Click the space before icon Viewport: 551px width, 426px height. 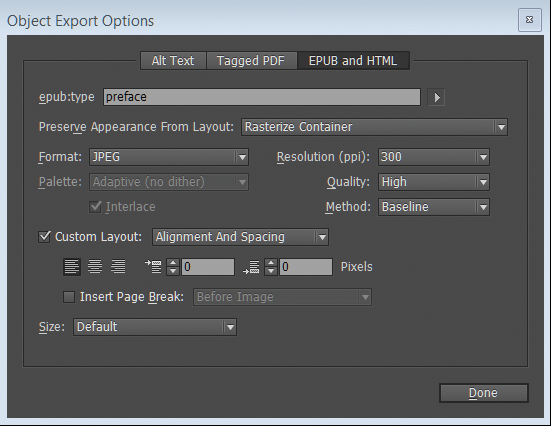tap(153, 266)
